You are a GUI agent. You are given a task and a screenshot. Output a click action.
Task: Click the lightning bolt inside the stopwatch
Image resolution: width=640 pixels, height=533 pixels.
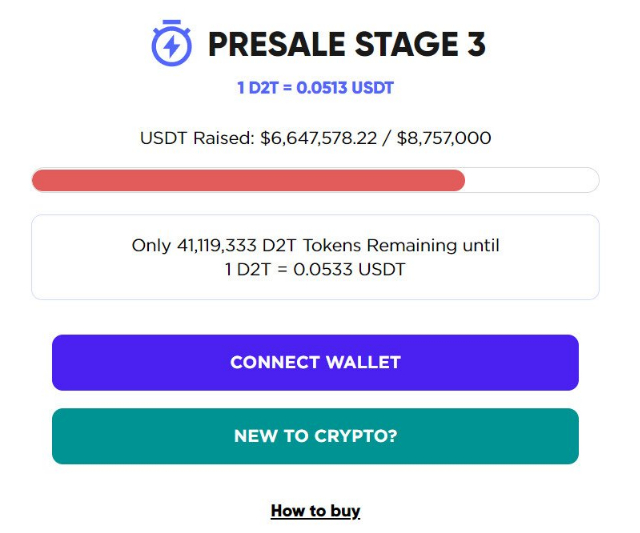tap(171, 47)
